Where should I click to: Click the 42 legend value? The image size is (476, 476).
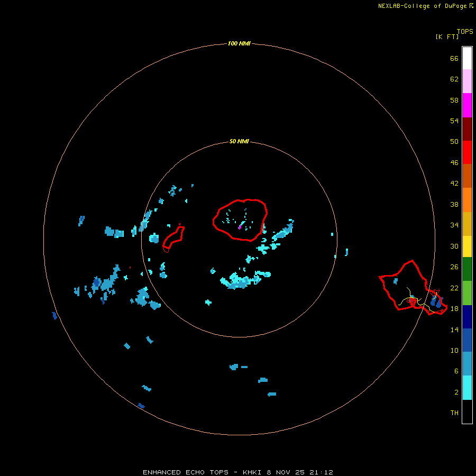[454, 183]
